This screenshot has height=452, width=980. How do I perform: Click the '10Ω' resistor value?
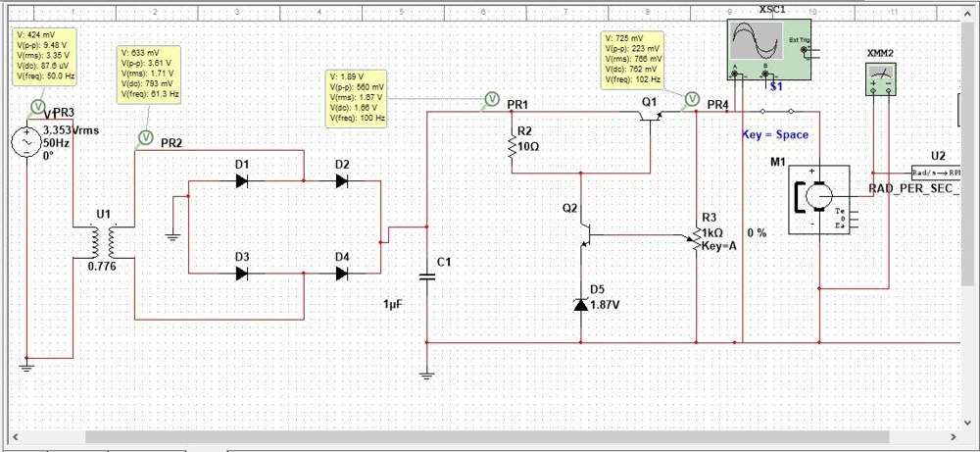coord(529,147)
